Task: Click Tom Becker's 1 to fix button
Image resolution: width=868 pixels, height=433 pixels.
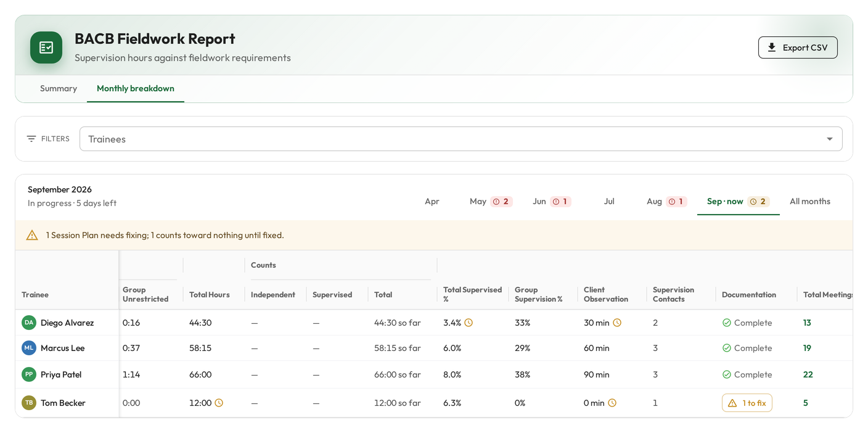Action: click(747, 403)
